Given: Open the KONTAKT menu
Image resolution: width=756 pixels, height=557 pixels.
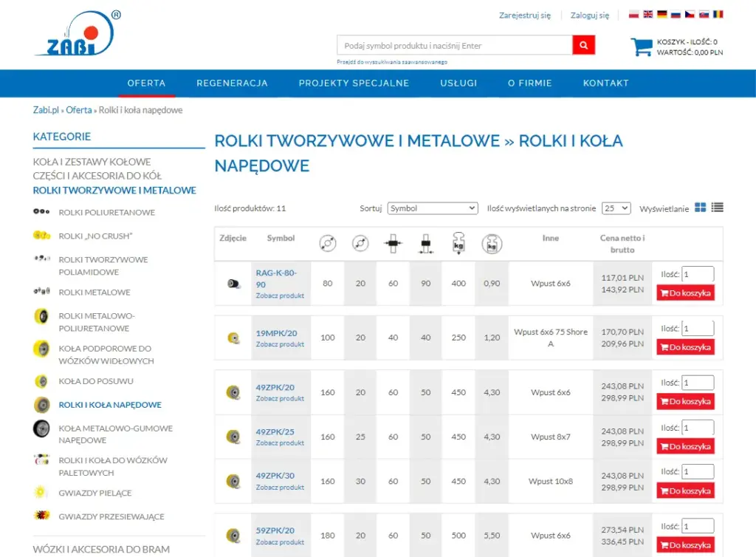Looking at the screenshot, I should tap(606, 83).
